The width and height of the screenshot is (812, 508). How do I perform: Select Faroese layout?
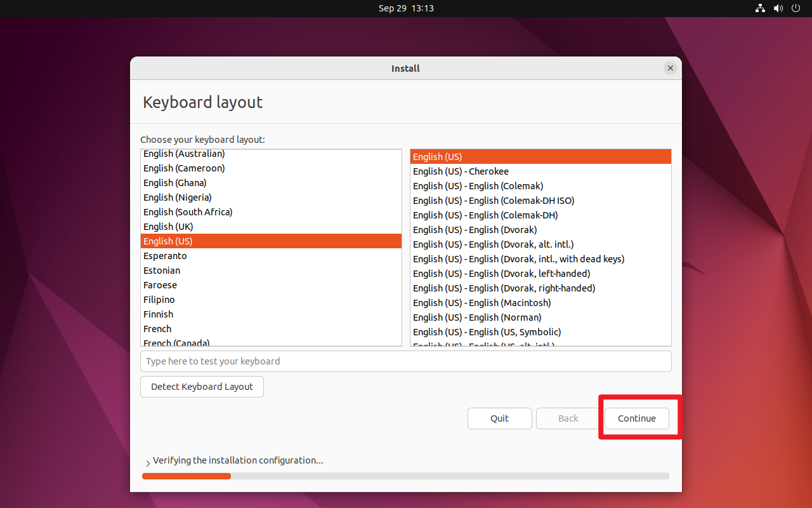coord(271,285)
